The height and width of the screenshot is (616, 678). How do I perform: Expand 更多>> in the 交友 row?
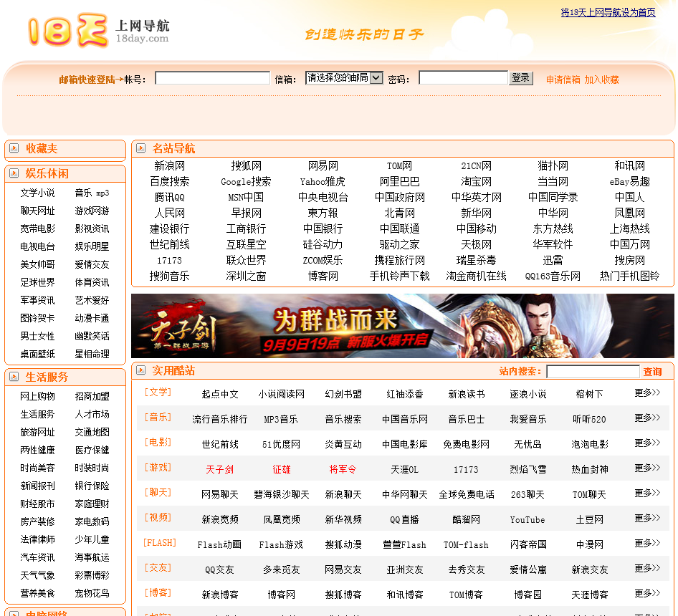click(647, 568)
